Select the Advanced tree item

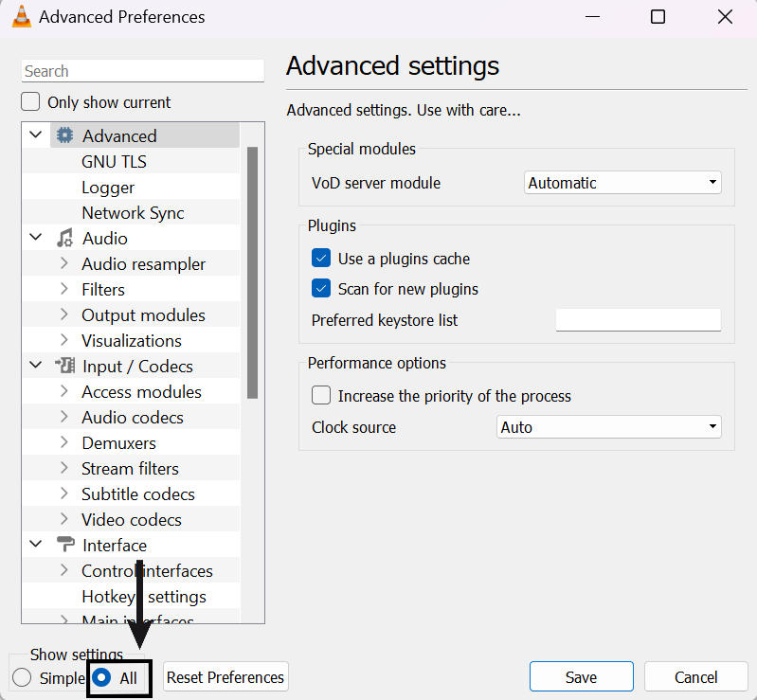(x=119, y=136)
